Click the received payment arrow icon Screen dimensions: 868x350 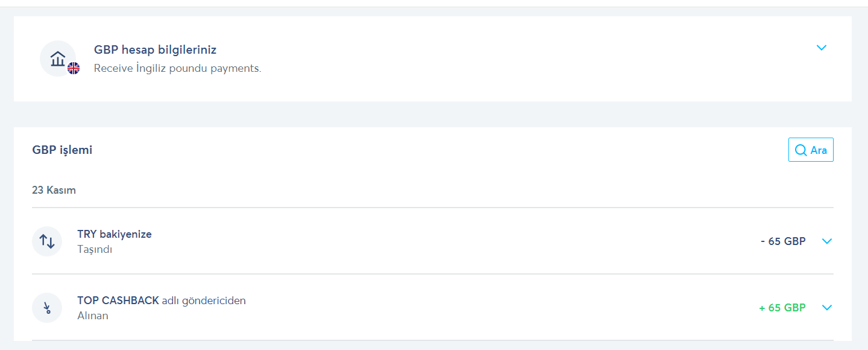point(47,308)
